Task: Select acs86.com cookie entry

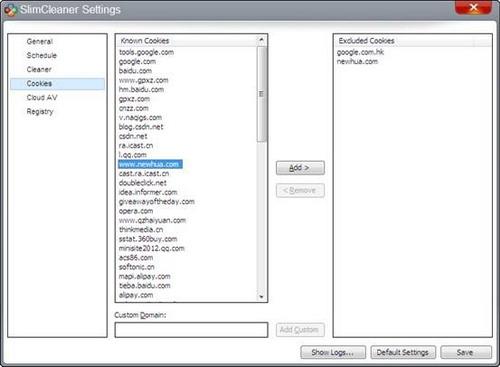Action: point(136,257)
